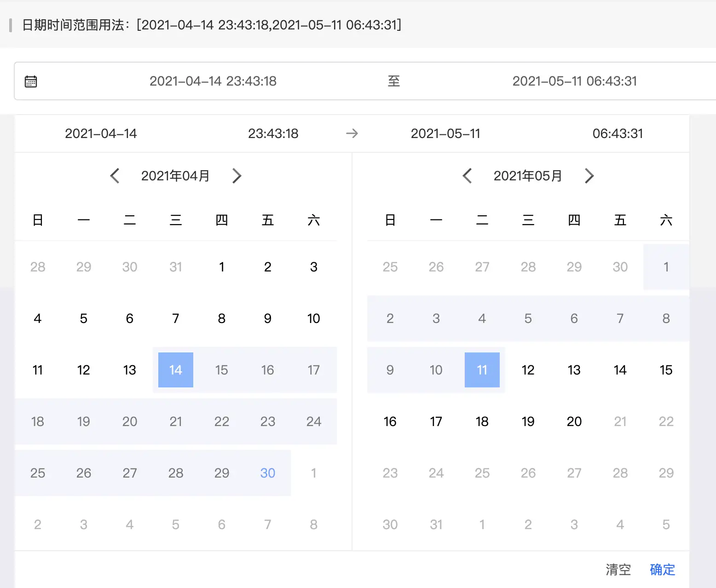Open the 2021年04月 month header selector
This screenshot has width=716, height=588.
(175, 176)
